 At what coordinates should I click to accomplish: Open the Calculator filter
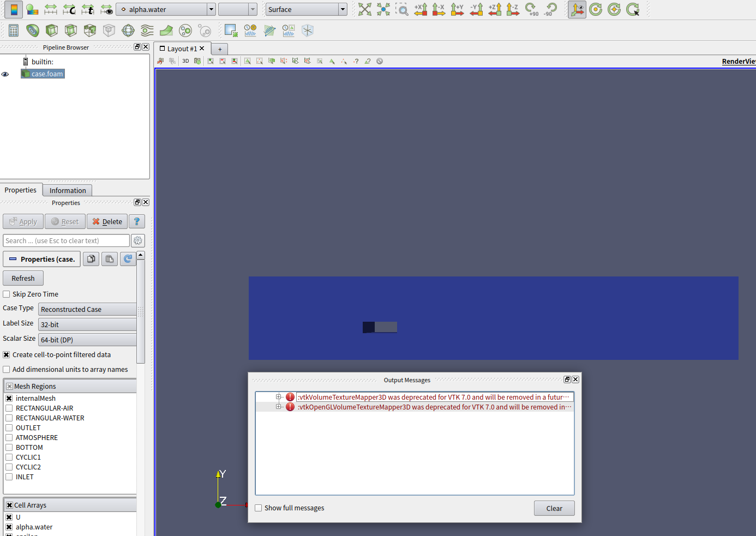pyautogui.click(x=14, y=31)
